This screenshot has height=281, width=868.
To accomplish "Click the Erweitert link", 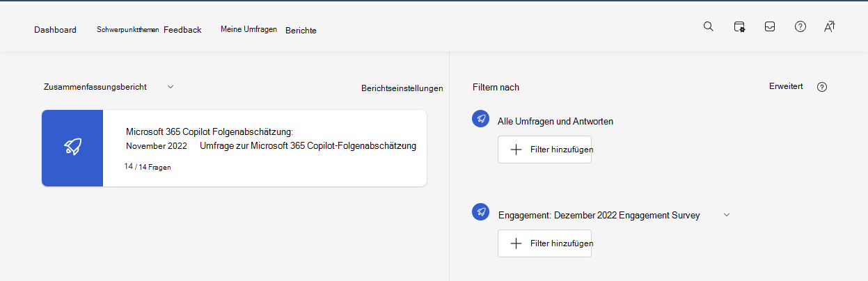I will pos(786,86).
